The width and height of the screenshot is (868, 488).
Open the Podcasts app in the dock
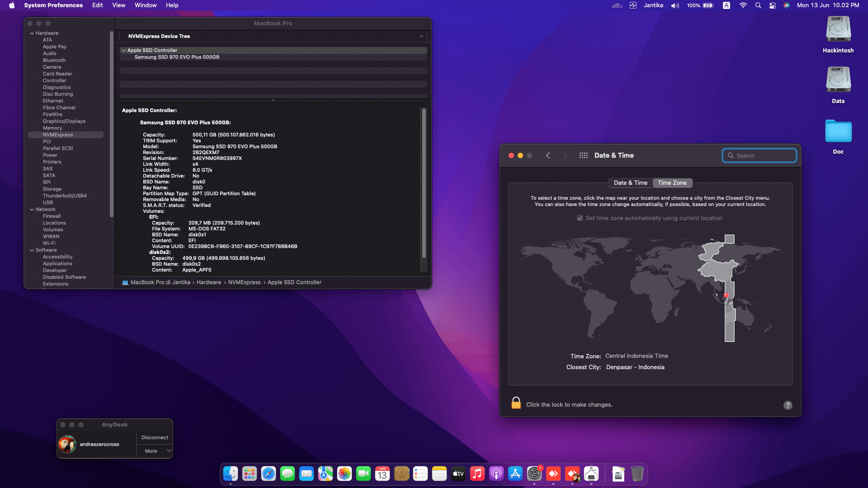pyautogui.click(x=496, y=474)
